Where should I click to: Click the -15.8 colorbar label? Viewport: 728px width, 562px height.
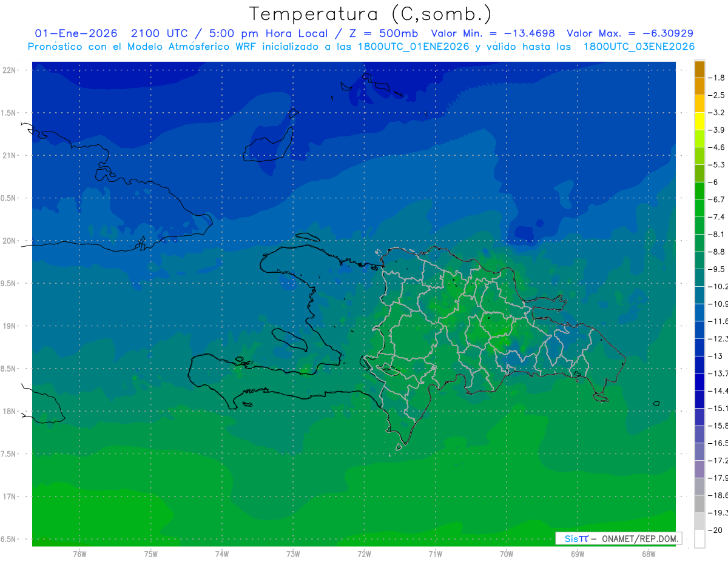click(x=718, y=426)
